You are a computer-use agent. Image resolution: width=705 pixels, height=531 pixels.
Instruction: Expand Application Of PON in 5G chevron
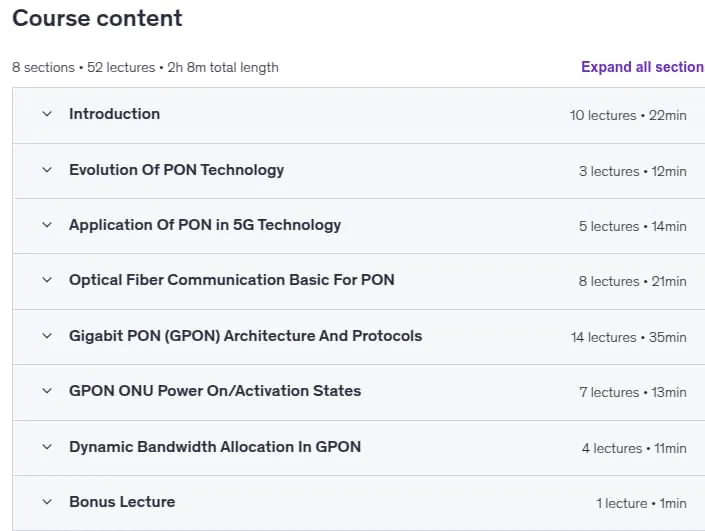point(47,225)
